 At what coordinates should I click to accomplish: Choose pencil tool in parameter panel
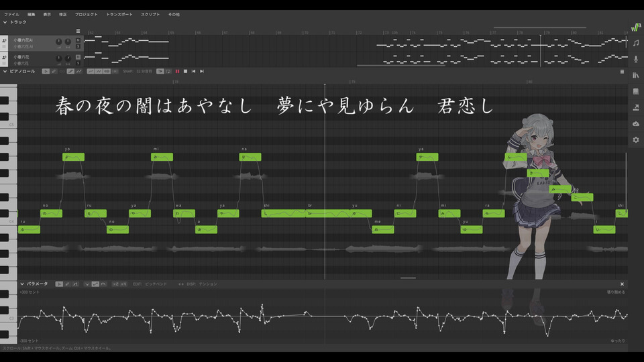point(67,284)
